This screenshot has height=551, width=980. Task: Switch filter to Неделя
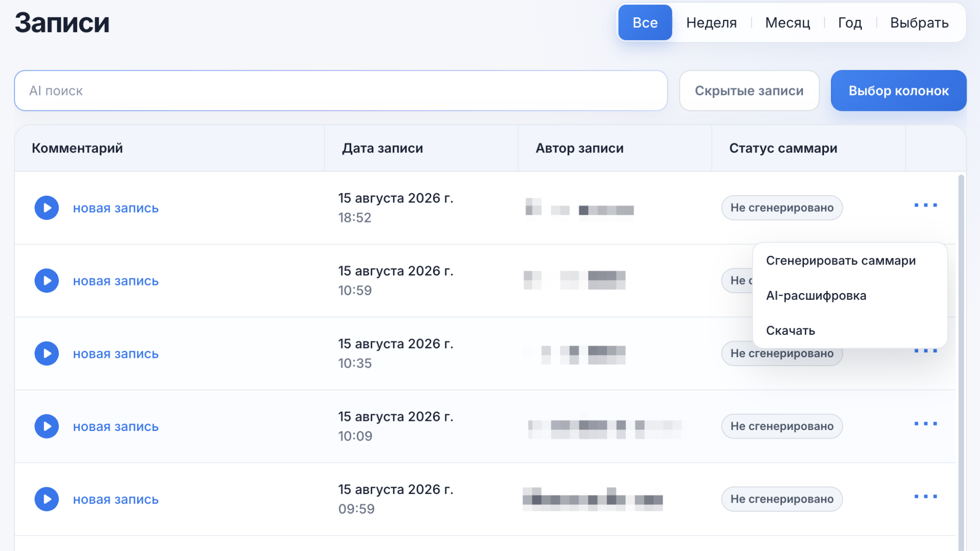(x=712, y=22)
